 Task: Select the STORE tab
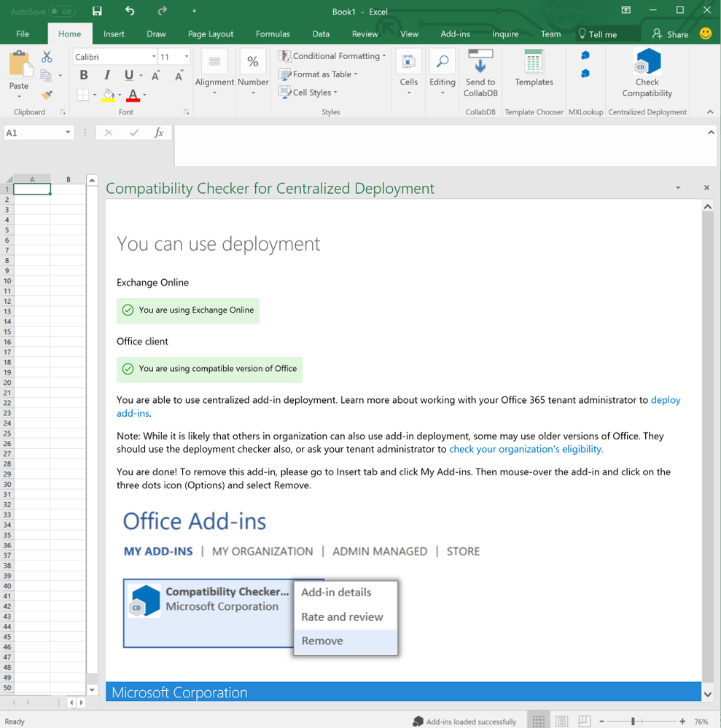coord(463,551)
